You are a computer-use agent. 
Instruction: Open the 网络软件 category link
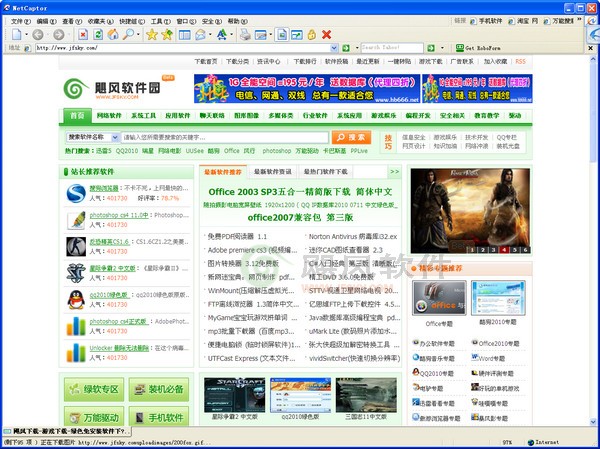(109, 116)
